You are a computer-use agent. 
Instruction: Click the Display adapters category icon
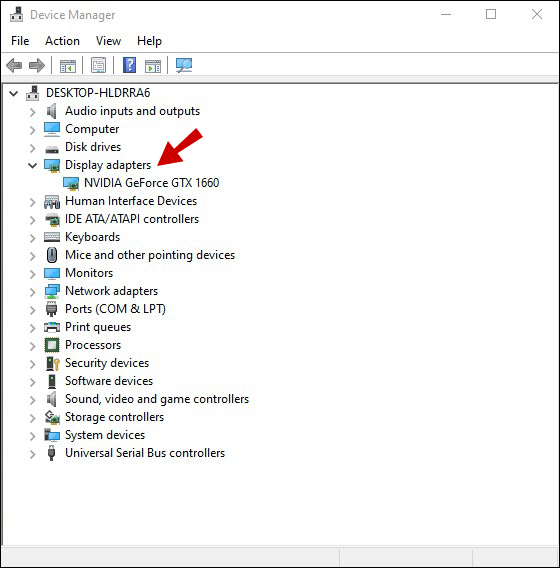point(52,165)
